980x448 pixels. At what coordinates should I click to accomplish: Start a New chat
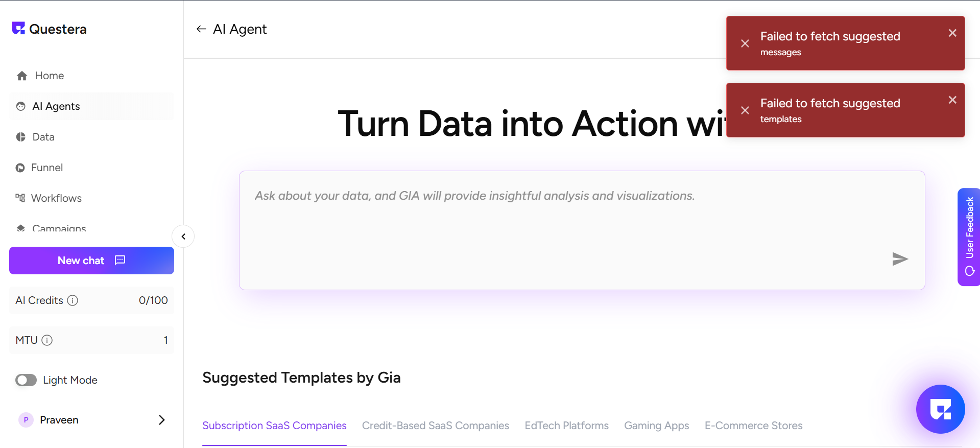[91, 261]
